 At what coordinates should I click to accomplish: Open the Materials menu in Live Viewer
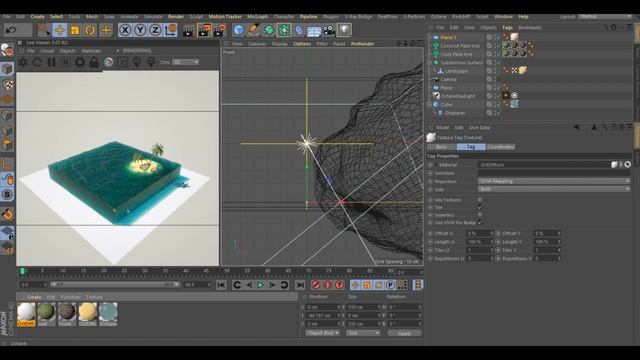91,51
